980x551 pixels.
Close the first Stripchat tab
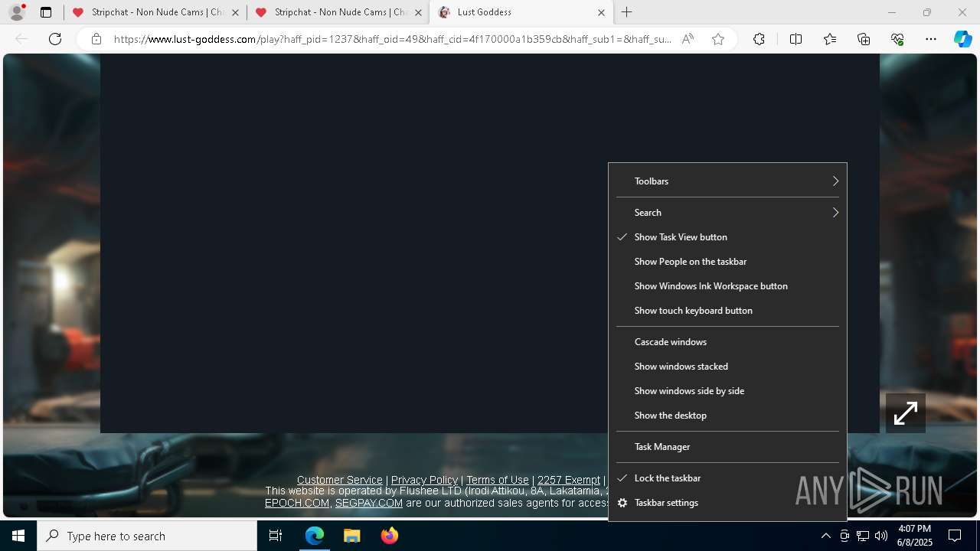click(x=235, y=12)
